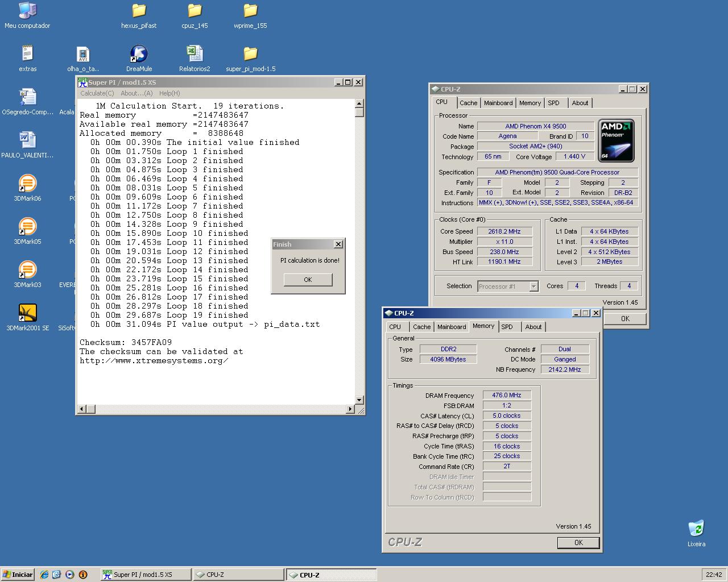Open Help(H) menu in Super PI
The image size is (728, 582).
coord(169,93)
